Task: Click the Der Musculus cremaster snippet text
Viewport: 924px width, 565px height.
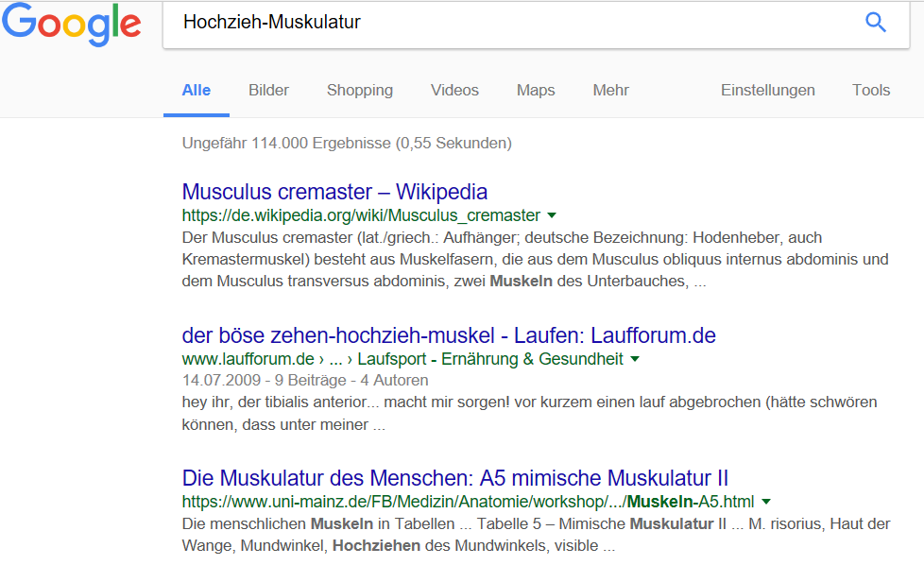Action: point(535,259)
